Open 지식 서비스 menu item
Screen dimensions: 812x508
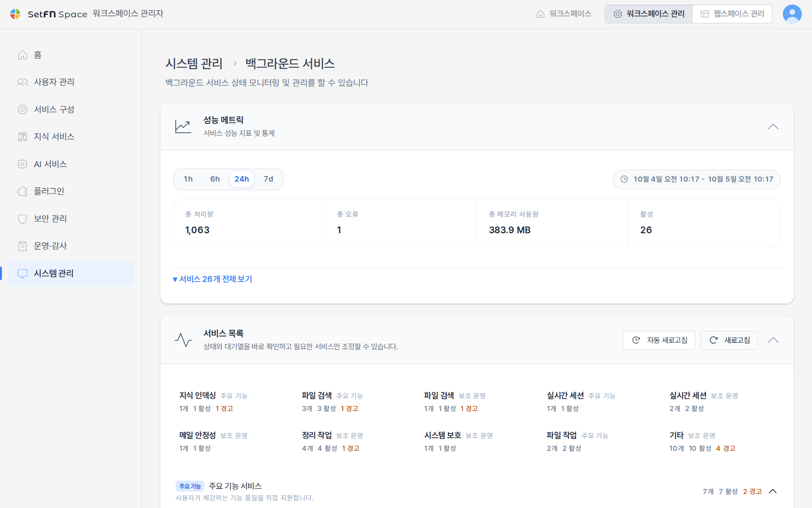click(x=71, y=137)
